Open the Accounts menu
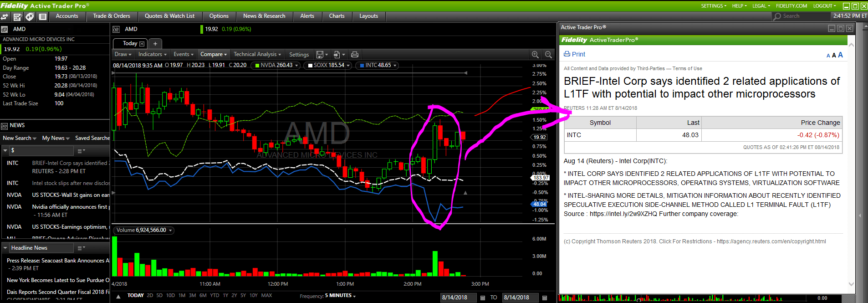Viewport: 868px width, 303px height. (x=67, y=16)
